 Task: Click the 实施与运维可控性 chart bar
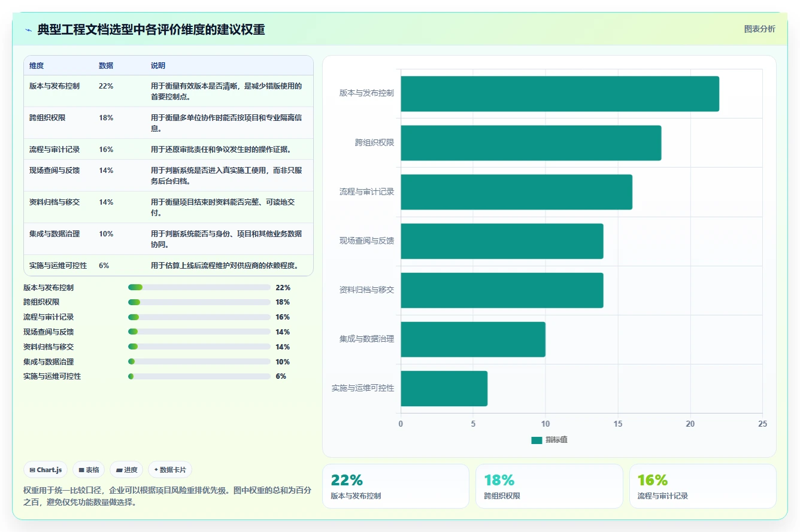pyautogui.click(x=444, y=388)
